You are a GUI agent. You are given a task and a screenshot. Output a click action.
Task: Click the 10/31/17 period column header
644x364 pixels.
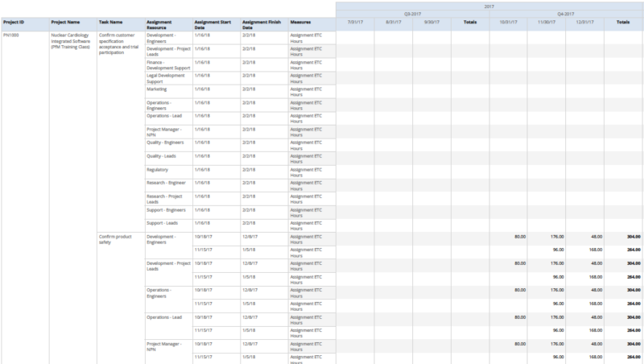(509, 25)
